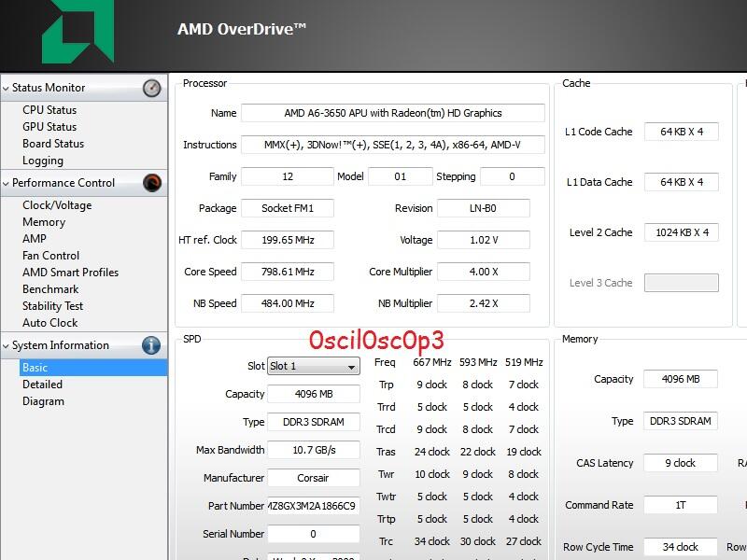Click the Part Number field
This screenshot has height=560, width=747.
[314, 506]
